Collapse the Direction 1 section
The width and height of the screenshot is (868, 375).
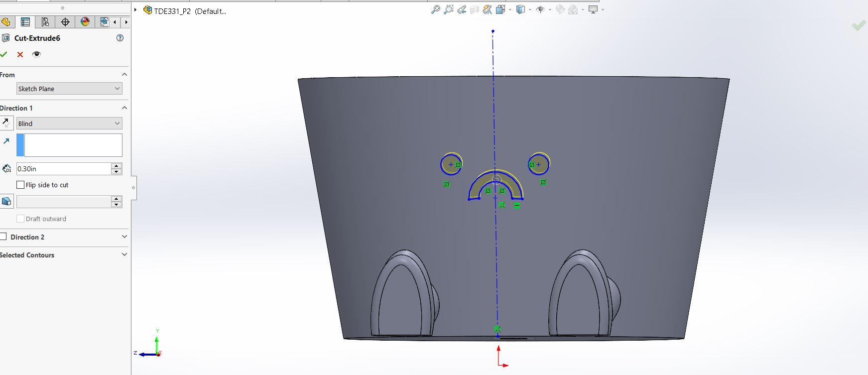click(124, 108)
